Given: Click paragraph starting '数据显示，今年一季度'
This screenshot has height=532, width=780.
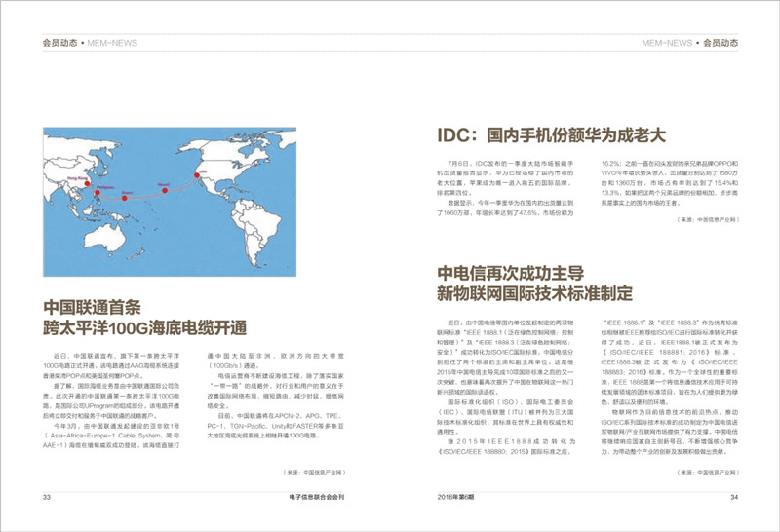Looking at the screenshot, I should click(x=505, y=208).
